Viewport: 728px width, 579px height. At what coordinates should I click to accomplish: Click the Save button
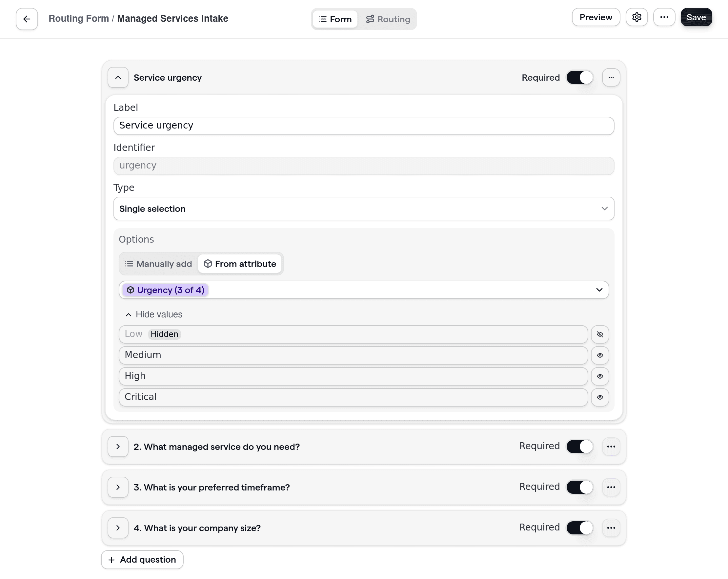click(696, 17)
